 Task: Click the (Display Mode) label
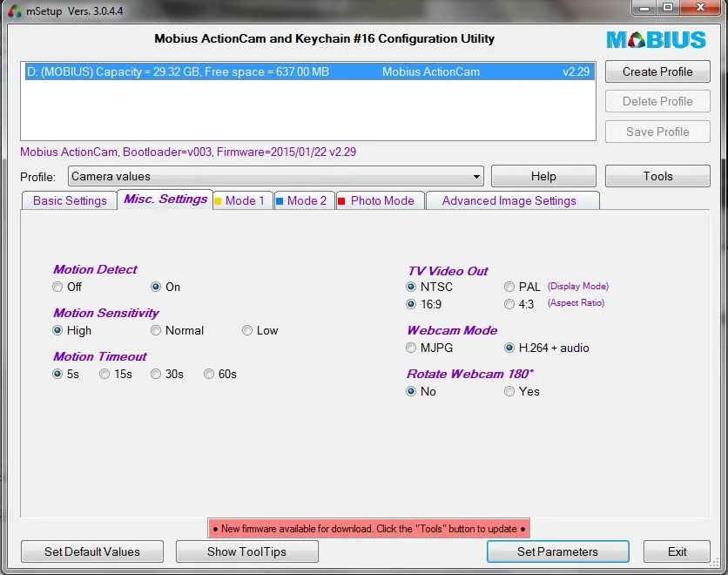pyautogui.click(x=578, y=286)
